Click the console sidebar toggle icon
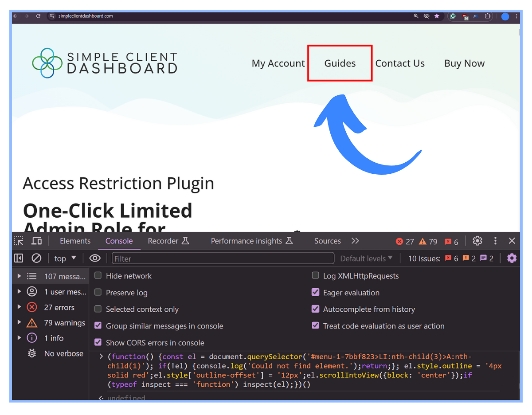Screen dimensions: 532x415 (x=19, y=258)
